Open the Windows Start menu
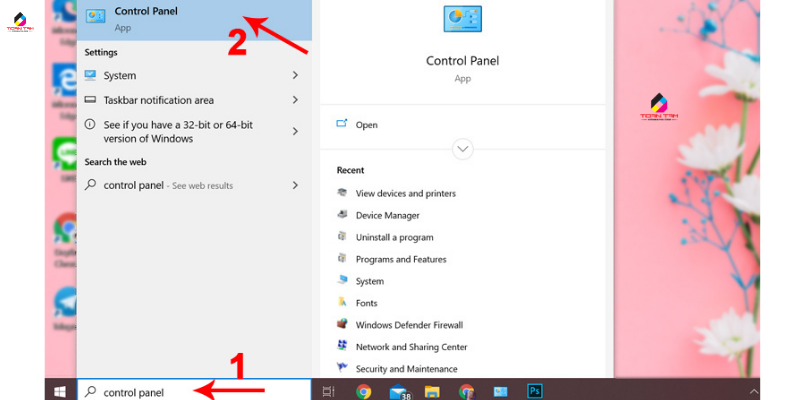 (x=60, y=391)
